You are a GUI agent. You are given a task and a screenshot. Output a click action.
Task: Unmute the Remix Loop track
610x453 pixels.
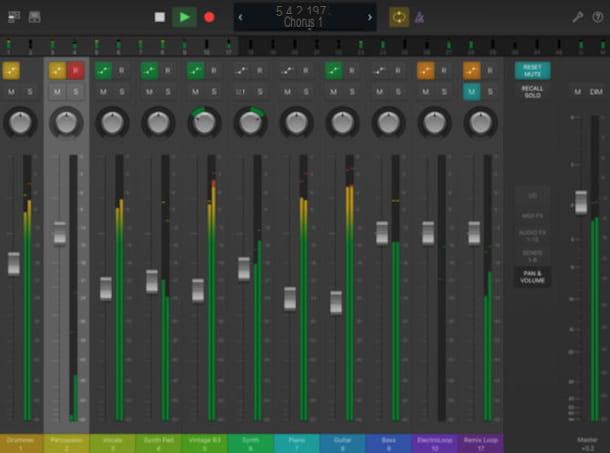[471, 92]
